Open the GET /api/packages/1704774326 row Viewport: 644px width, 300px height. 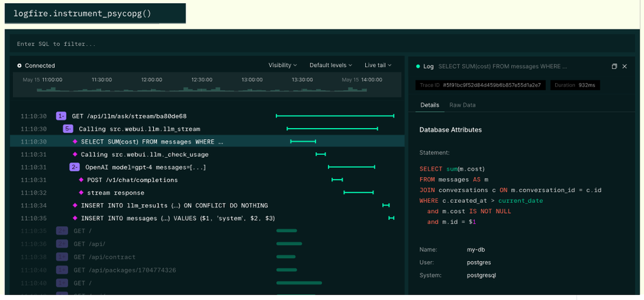click(207, 270)
